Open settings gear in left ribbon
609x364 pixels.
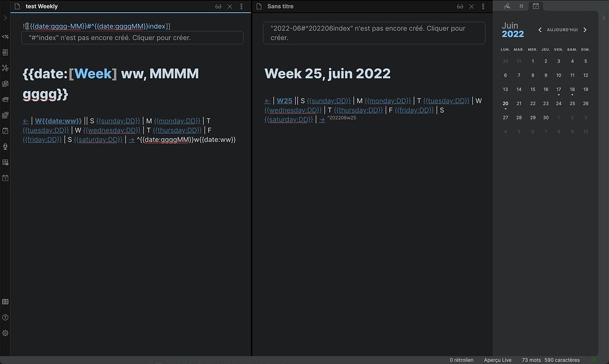pyautogui.click(x=5, y=333)
